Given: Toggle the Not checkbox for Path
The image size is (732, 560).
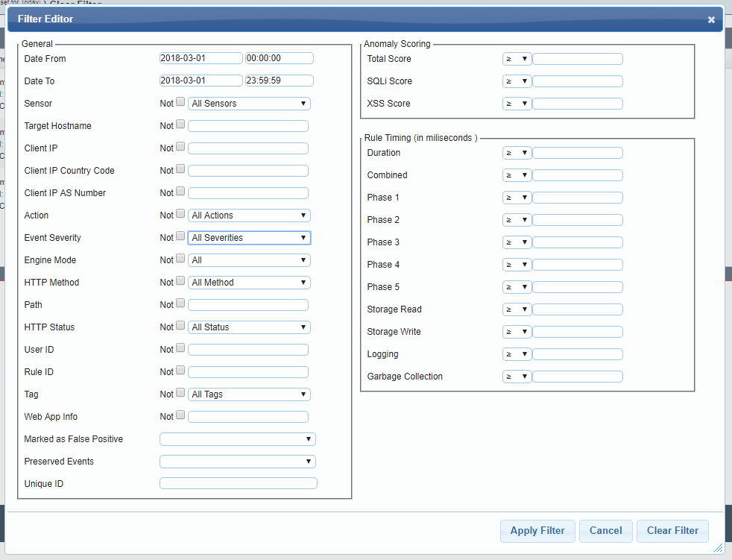Looking at the screenshot, I should tap(180, 303).
